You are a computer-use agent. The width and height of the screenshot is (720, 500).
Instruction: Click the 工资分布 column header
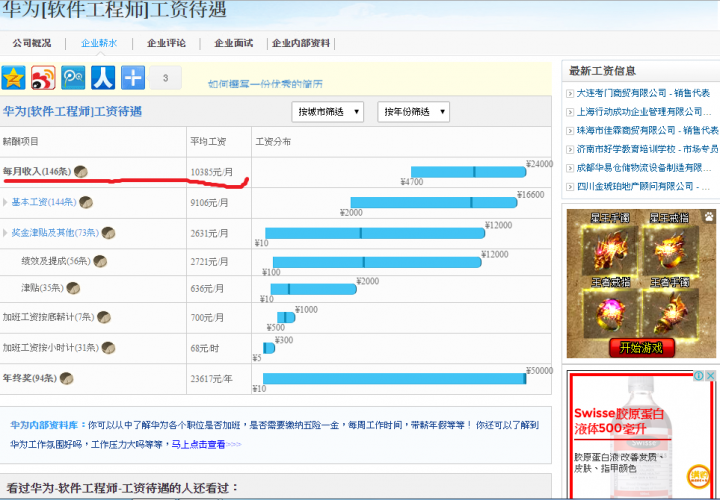(x=273, y=141)
